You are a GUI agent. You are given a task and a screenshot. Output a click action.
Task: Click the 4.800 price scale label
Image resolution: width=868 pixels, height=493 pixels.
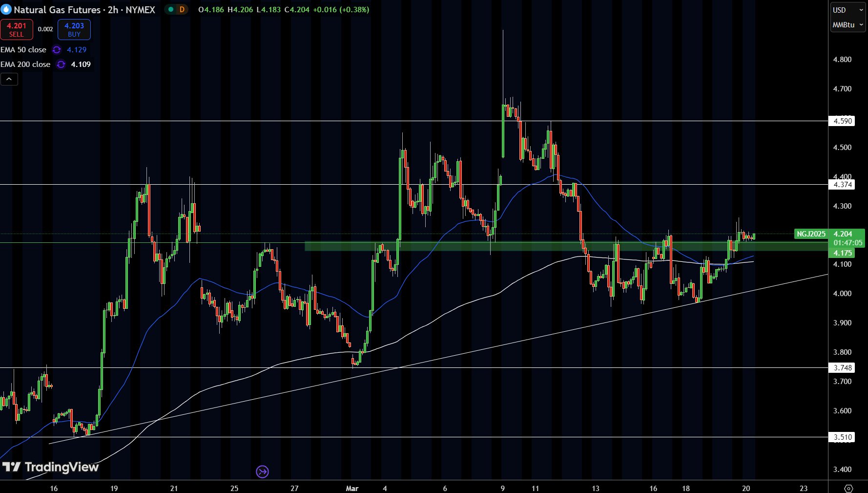pyautogui.click(x=842, y=60)
